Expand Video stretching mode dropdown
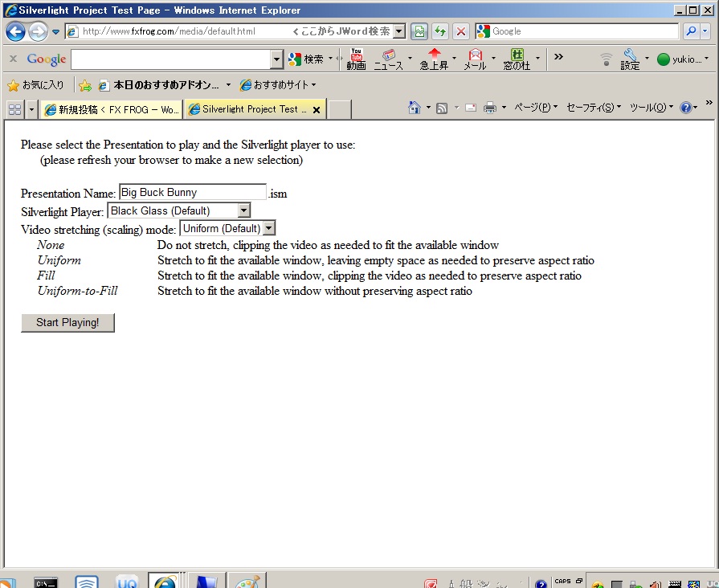 (269, 228)
